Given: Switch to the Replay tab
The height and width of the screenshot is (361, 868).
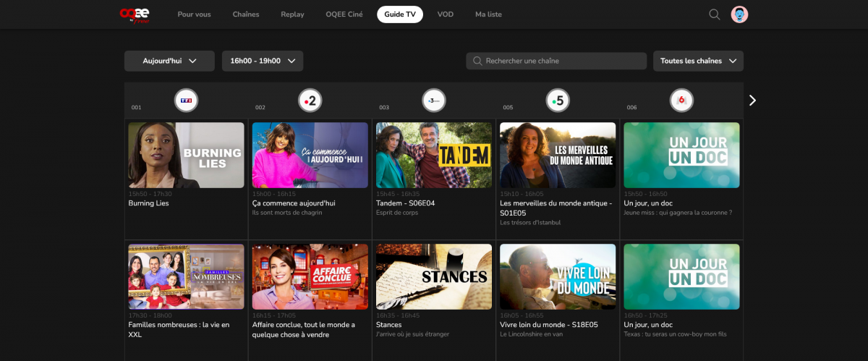Looking at the screenshot, I should point(292,14).
